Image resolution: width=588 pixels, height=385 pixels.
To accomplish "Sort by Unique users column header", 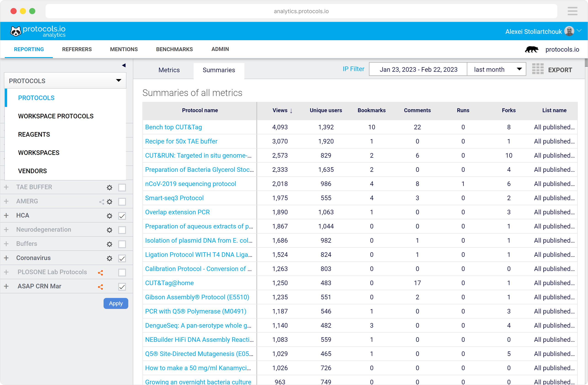I will point(326,110).
